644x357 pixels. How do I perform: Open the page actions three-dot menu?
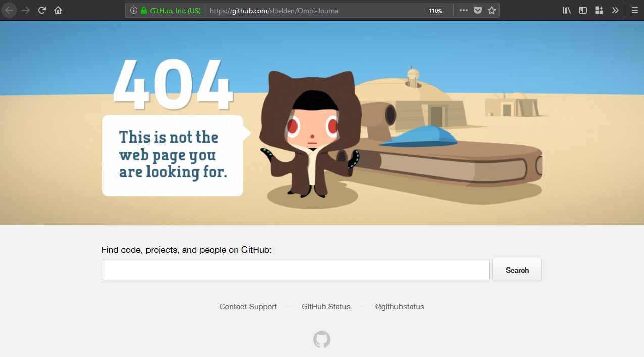[x=464, y=10]
